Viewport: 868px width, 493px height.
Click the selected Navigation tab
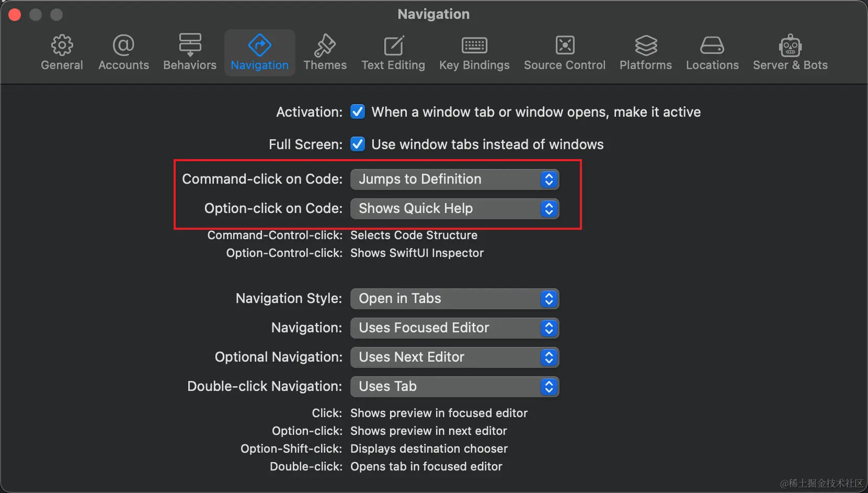pyautogui.click(x=260, y=52)
